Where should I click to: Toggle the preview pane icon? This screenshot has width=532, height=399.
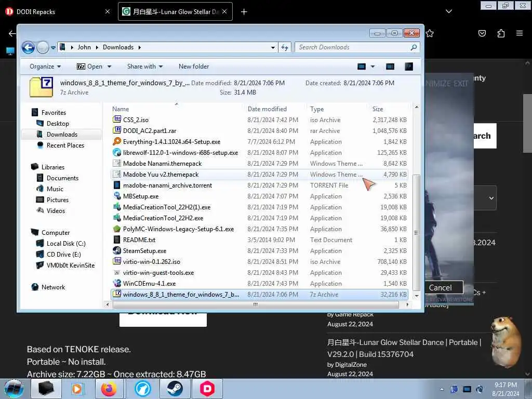(x=390, y=66)
